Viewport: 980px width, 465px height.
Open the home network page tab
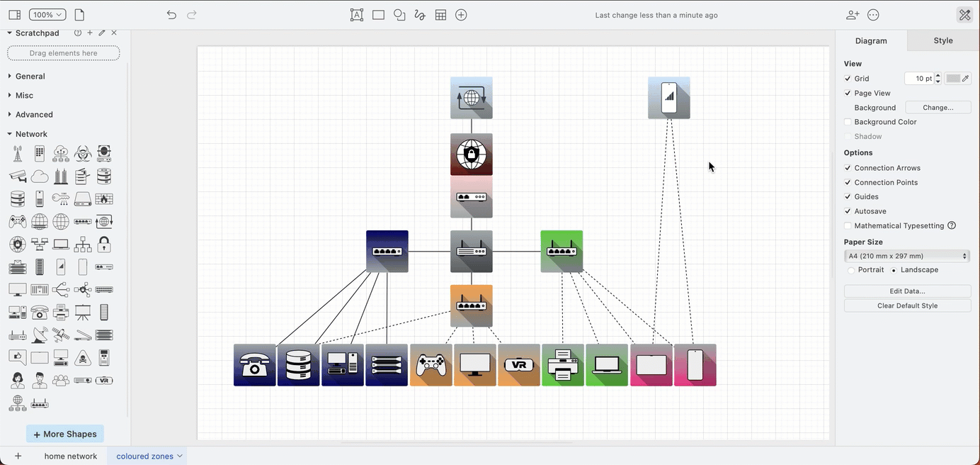pyautogui.click(x=70, y=456)
